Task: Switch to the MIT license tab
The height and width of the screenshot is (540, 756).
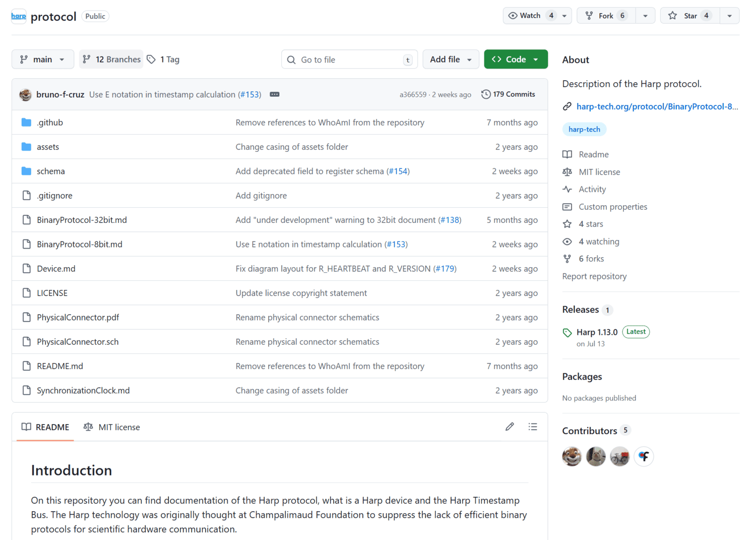Action: pos(112,427)
